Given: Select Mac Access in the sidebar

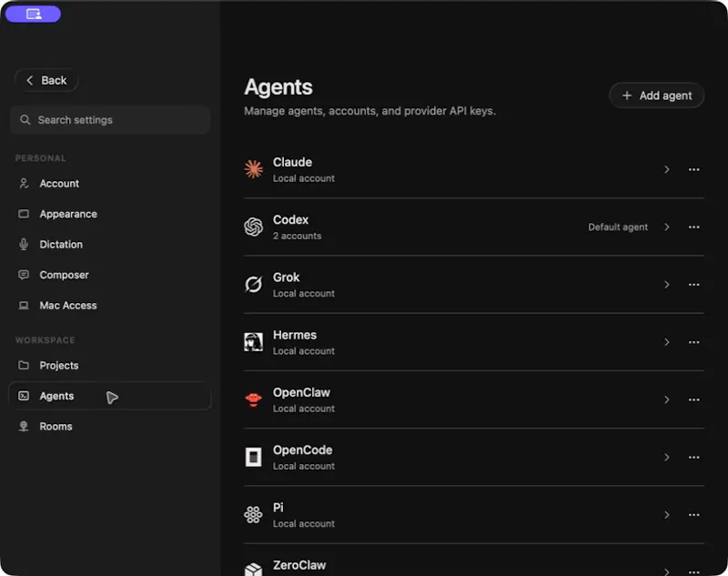Looking at the screenshot, I should [110, 306].
